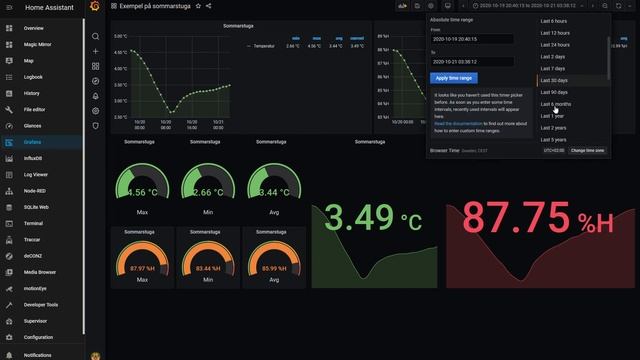Open Grafana Dashboards grid icon
Viewport: 640px width, 360px height.
pos(96,66)
